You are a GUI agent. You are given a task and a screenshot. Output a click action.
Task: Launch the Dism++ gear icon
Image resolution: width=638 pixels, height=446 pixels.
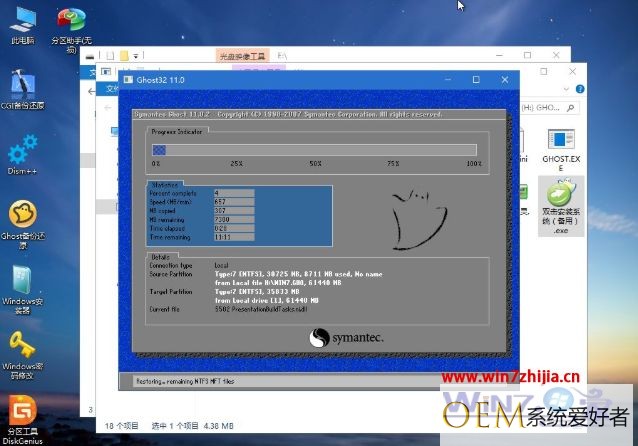coord(23,155)
